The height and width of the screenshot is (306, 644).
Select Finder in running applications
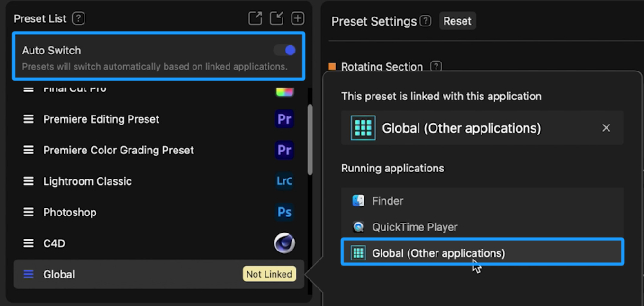tap(482, 201)
